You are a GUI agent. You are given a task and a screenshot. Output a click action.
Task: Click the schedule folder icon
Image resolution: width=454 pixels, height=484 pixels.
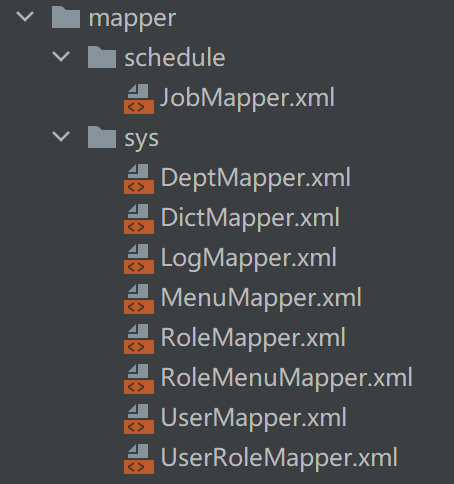click(x=102, y=57)
